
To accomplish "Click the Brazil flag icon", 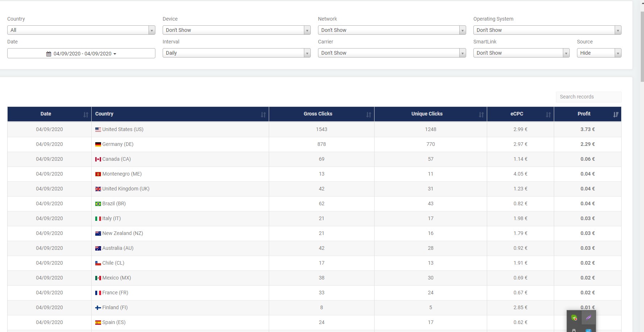I will point(98,204).
